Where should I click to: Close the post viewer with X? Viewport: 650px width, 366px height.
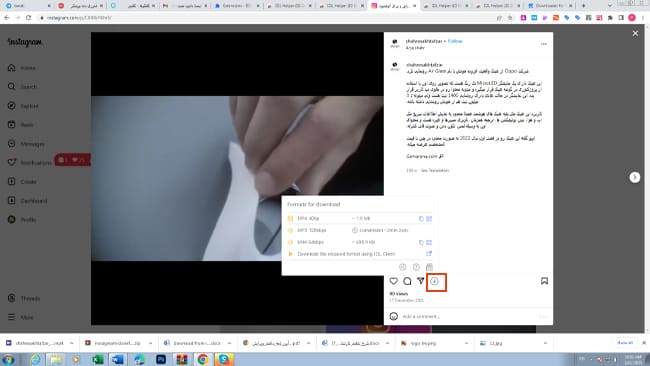click(x=635, y=33)
